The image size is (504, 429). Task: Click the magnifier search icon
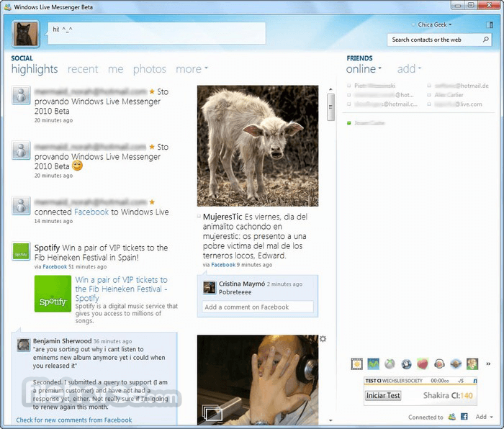pos(486,40)
